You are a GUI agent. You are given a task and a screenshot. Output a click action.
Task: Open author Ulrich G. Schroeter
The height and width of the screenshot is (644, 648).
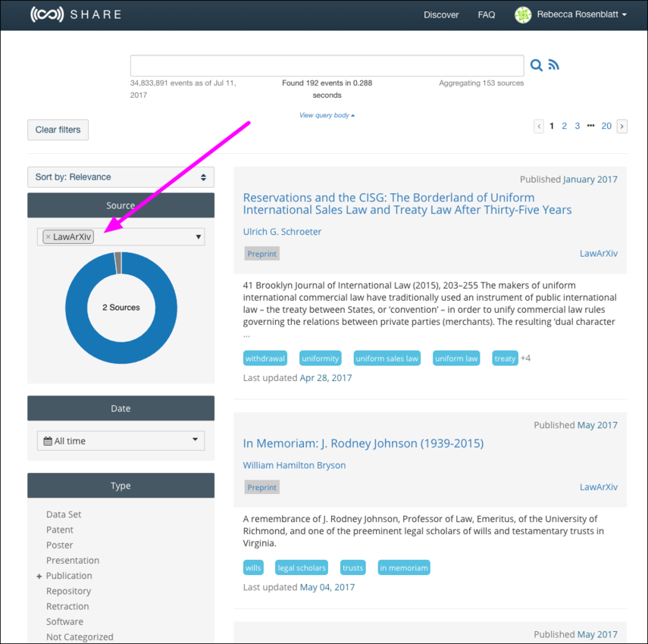click(282, 232)
